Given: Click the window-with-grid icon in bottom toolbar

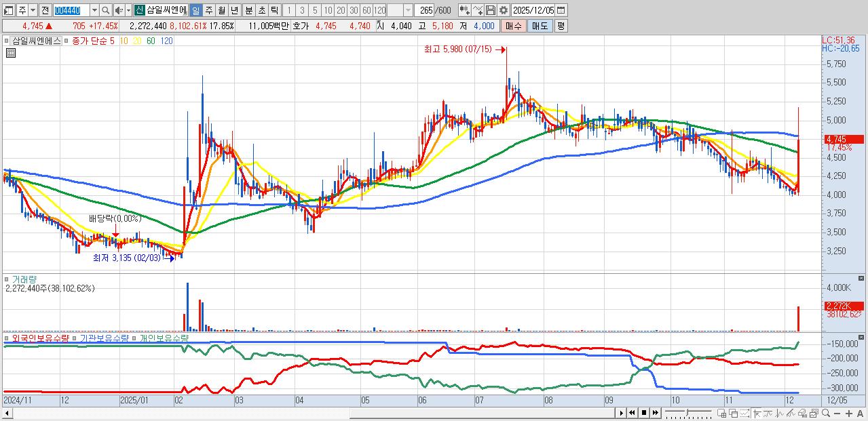Looking at the screenshot, I should coord(721,414).
